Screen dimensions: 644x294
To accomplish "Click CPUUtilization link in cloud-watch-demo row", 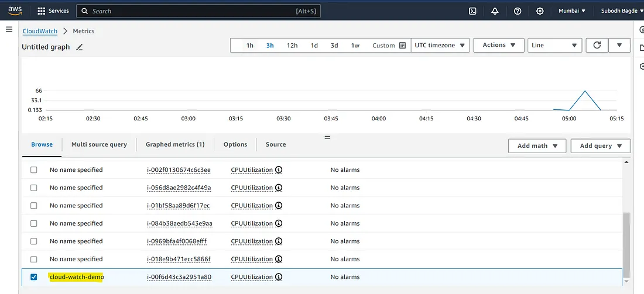I will (252, 277).
